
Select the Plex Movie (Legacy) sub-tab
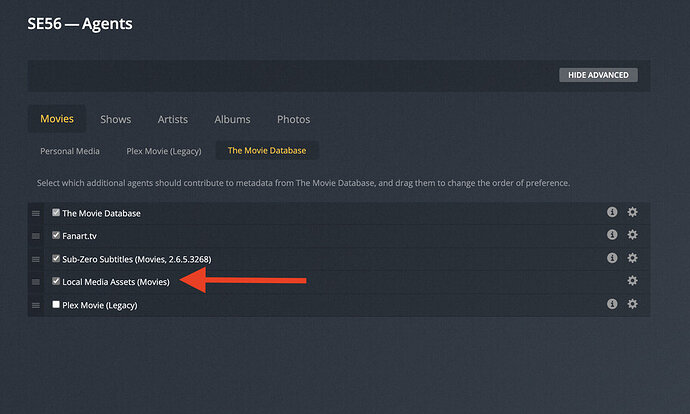coord(164,151)
